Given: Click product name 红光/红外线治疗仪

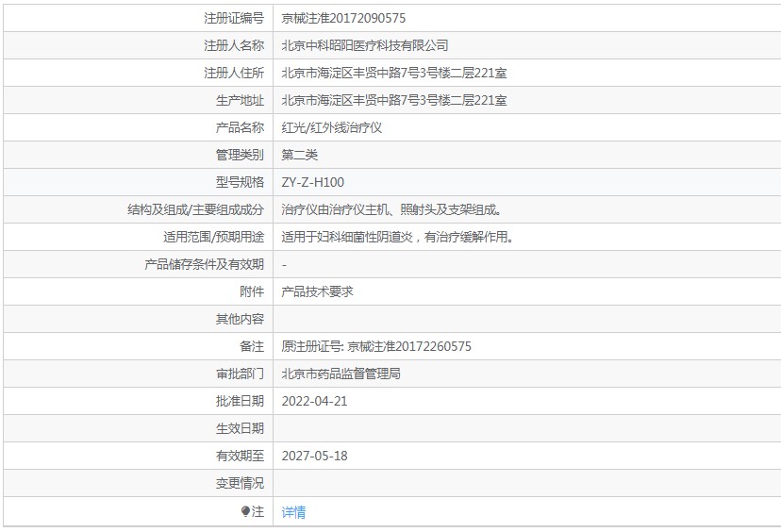Looking at the screenshot, I should 332,128.
